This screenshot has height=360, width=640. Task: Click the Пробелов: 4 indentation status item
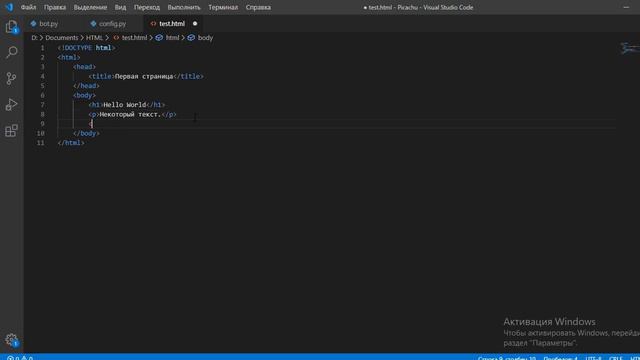click(x=560, y=358)
